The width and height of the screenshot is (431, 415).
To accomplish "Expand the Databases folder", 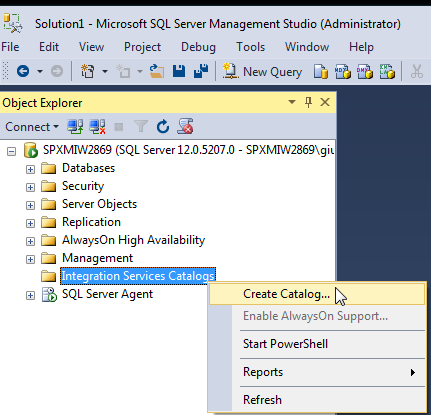I will coord(30,169).
